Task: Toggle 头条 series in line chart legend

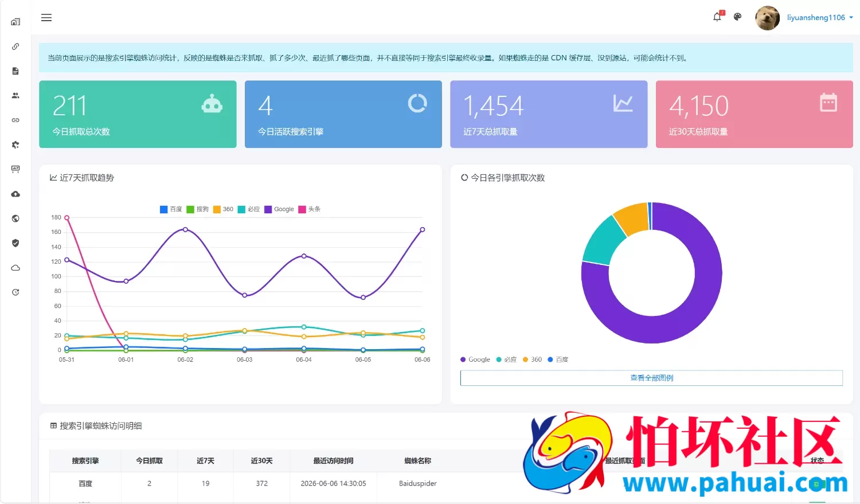Action: click(x=310, y=209)
